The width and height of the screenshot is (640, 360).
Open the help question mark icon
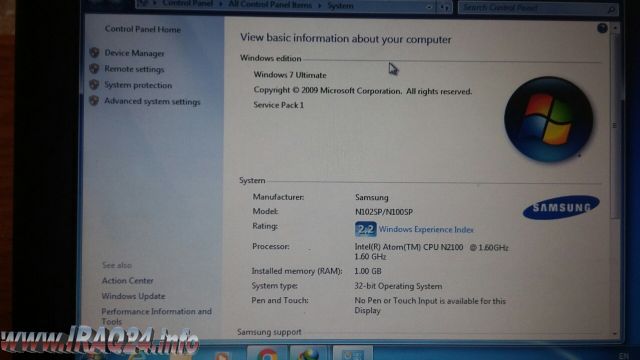(602, 28)
